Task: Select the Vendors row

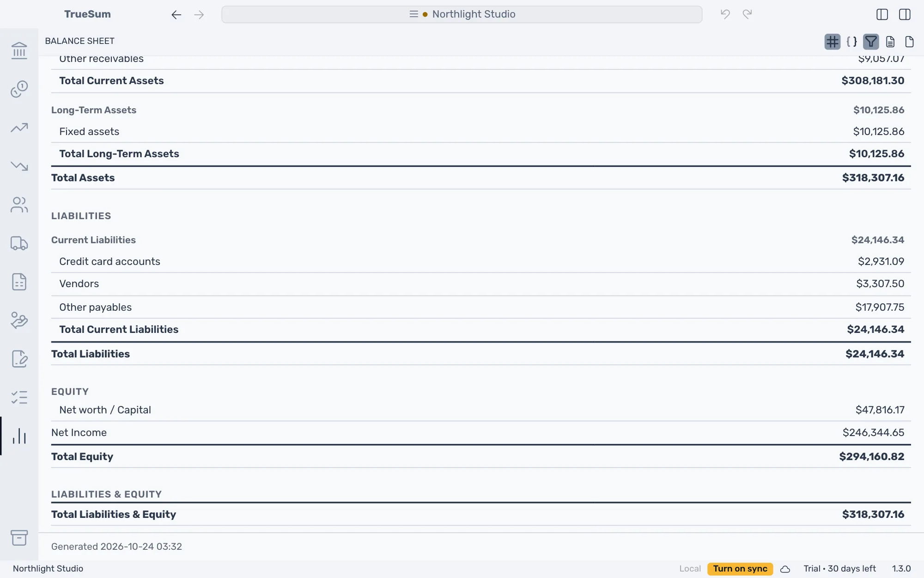Action: point(481,284)
